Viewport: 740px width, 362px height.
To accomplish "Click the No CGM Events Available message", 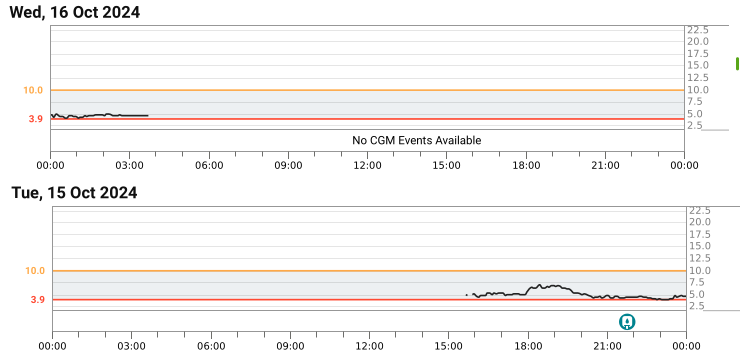I will [x=417, y=140].
